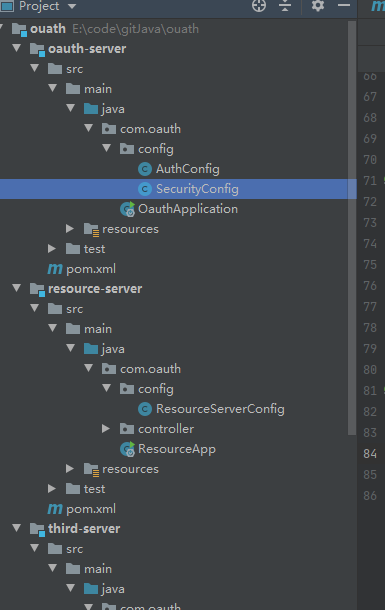Click the collapse all icon
The image size is (385, 610).
tap(285, 6)
